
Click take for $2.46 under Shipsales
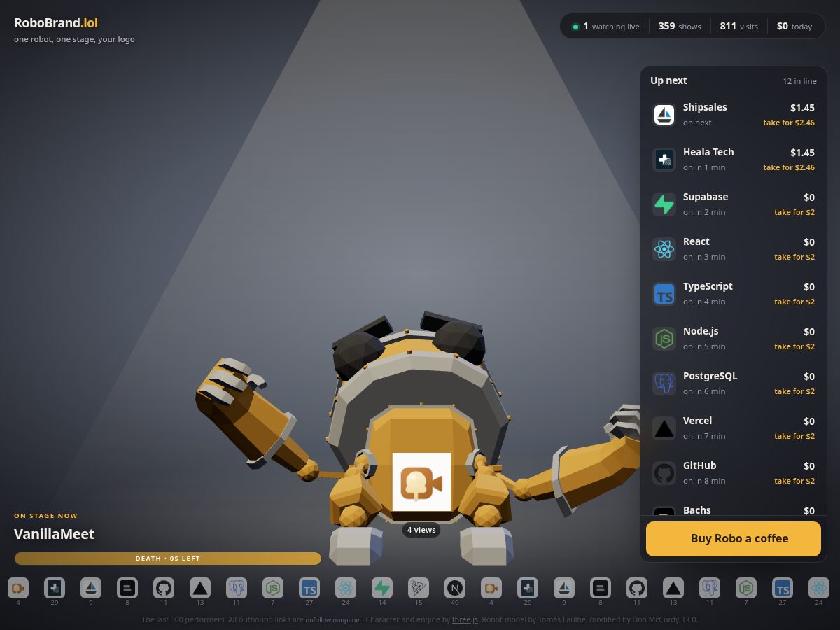point(789,122)
